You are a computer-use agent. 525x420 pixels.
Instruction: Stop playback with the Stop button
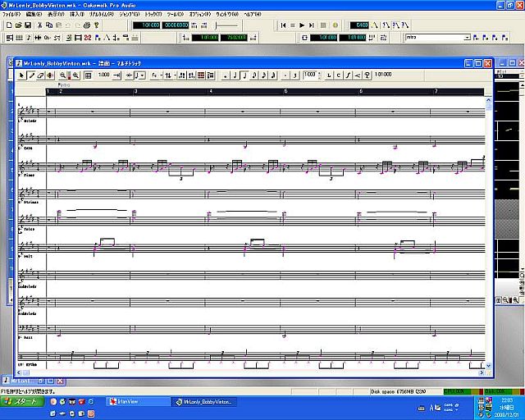point(292,25)
